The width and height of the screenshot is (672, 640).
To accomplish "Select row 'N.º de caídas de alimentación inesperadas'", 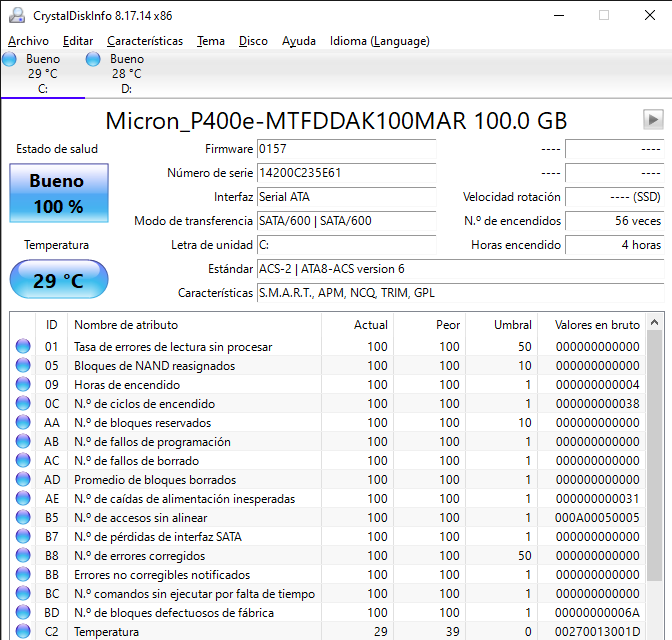I will (x=328, y=499).
